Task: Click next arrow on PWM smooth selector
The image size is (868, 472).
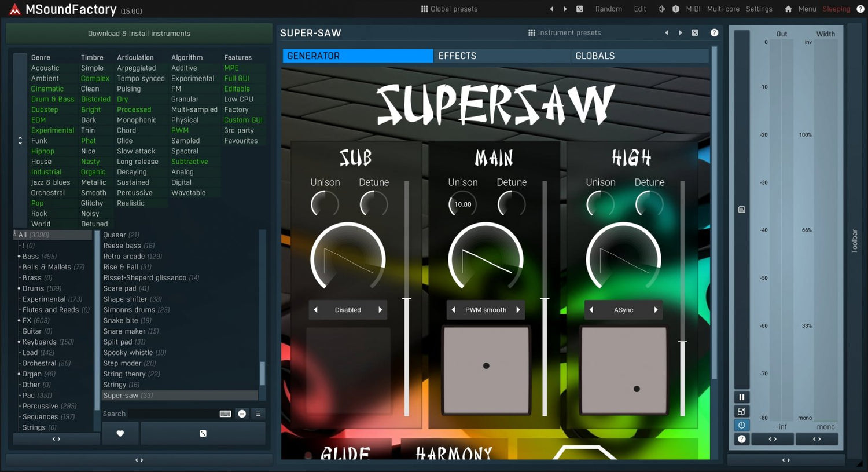Action: click(518, 310)
